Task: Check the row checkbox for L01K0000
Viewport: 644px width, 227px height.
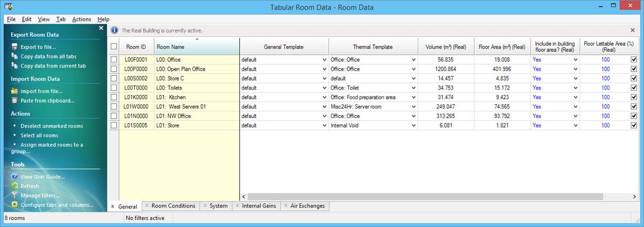Action: tap(113, 97)
